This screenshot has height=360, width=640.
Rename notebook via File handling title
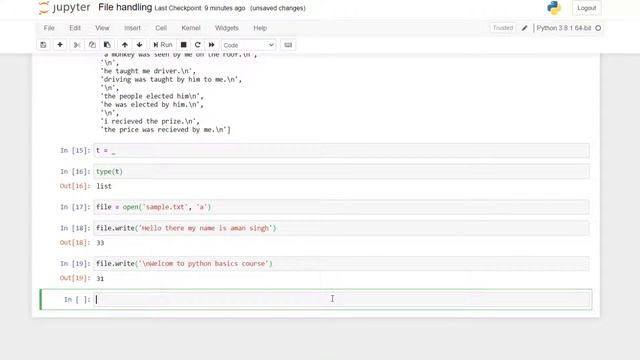pos(125,8)
